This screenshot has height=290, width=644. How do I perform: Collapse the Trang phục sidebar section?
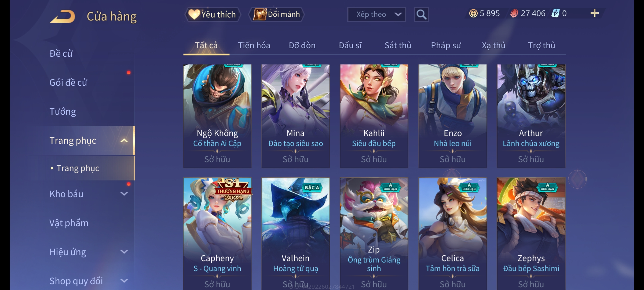[124, 141]
